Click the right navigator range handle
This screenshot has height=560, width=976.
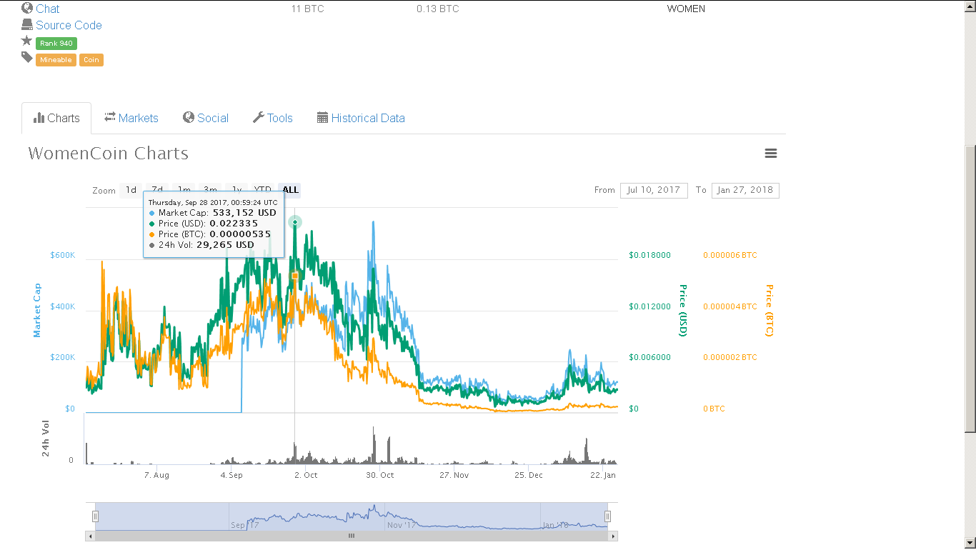(x=608, y=516)
